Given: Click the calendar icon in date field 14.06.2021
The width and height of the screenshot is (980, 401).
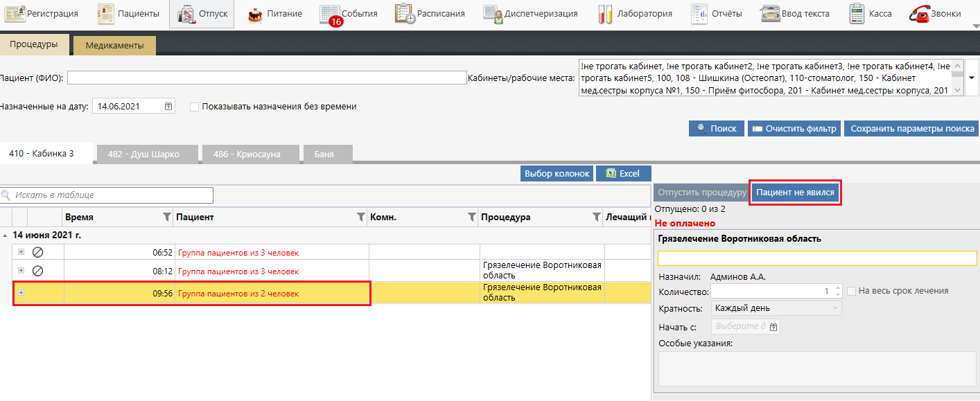Looking at the screenshot, I should pyautogui.click(x=168, y=107).
